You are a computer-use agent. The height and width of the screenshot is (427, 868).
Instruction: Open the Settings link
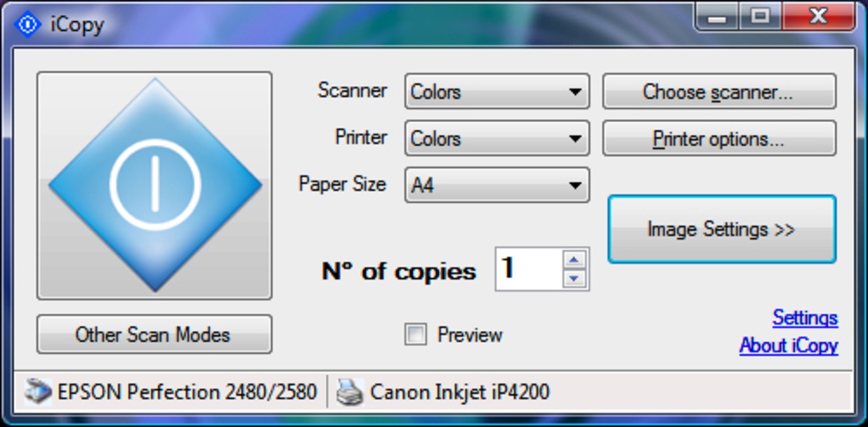(805, 317)
